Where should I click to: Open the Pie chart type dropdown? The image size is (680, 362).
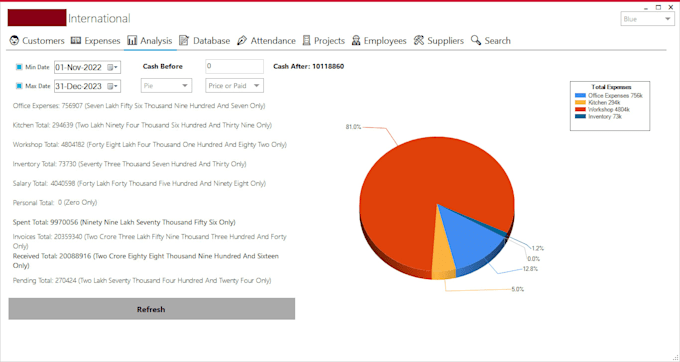pyautogui.click(x=166, y=86)
